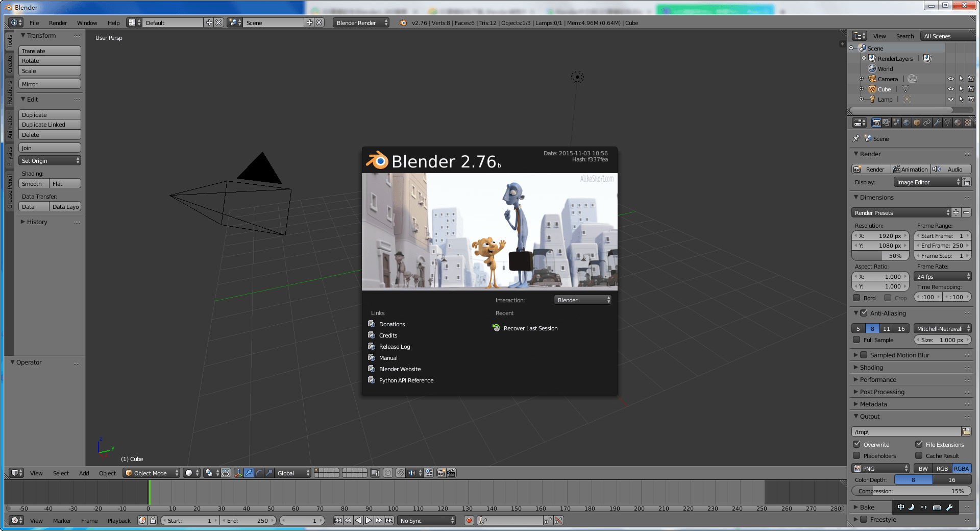The width and height of the screenshot is (980, 531).
Task: Click Recover Last Session link
Action: [530, 328]
